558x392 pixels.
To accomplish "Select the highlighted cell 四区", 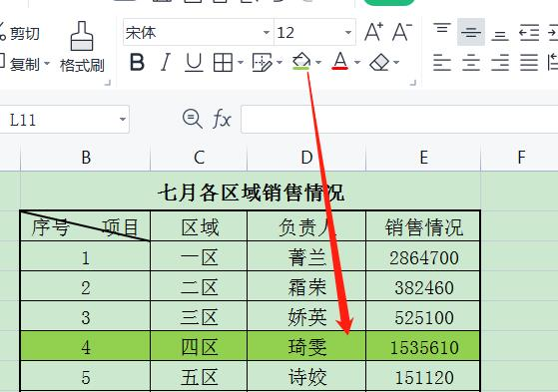I will point(199,346).
